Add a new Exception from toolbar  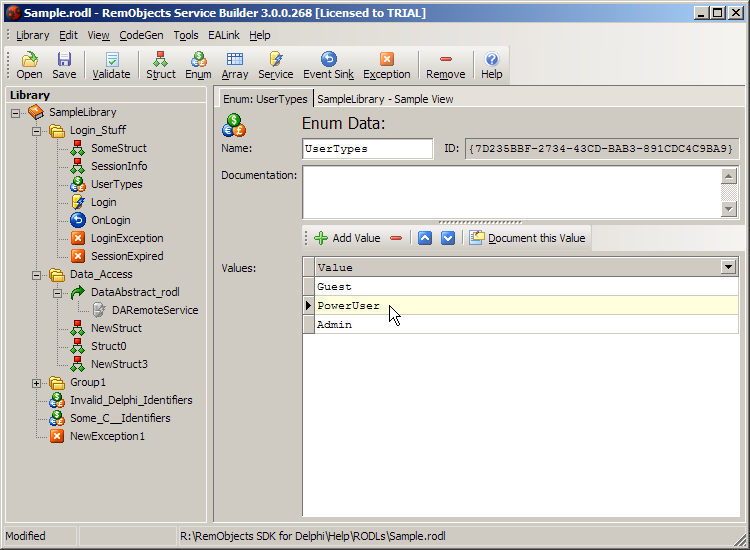pos(386,59)
